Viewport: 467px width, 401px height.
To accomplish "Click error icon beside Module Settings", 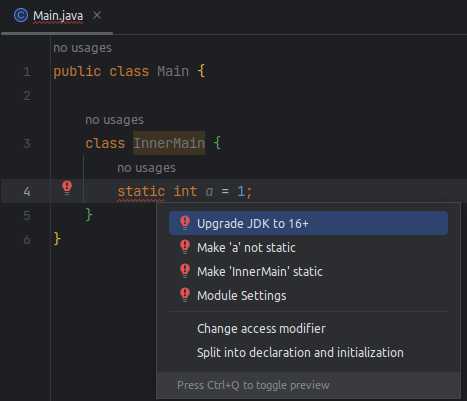I will (185, 295).
